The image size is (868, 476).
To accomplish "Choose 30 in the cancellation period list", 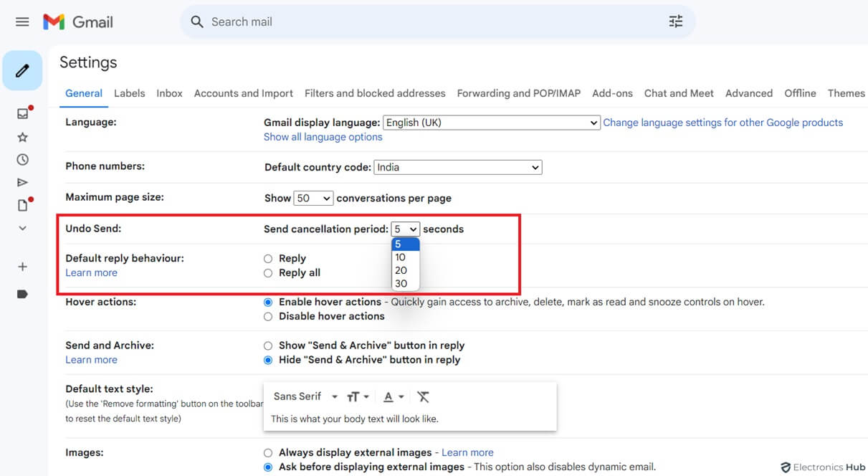I will pyautogui.click(x=401, y=283).
